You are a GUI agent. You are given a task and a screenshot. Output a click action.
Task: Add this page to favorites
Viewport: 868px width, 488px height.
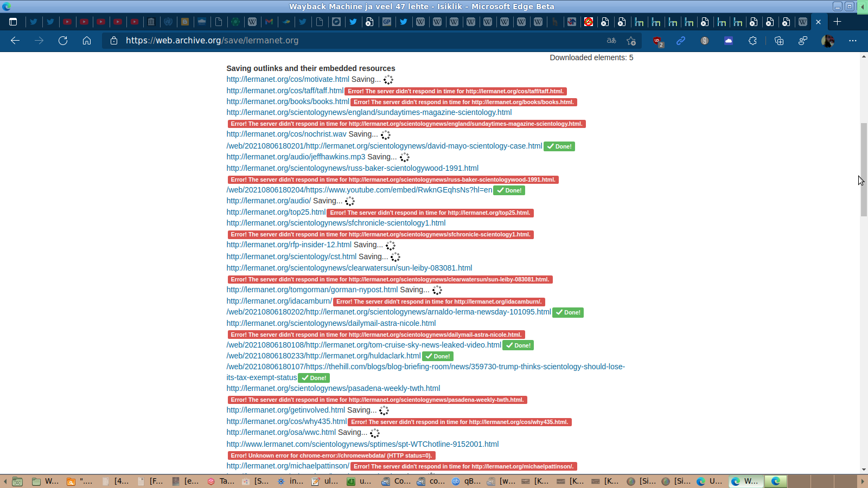pyautogui.click(x=631, y=41)
